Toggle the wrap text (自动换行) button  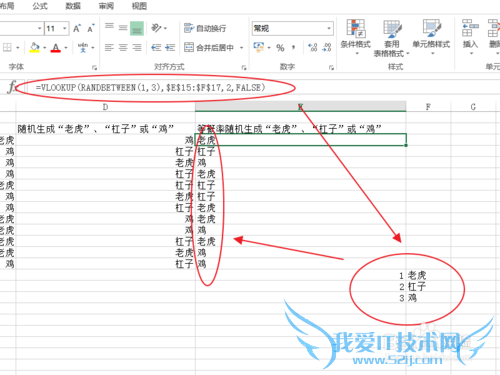tap(205, 28)
